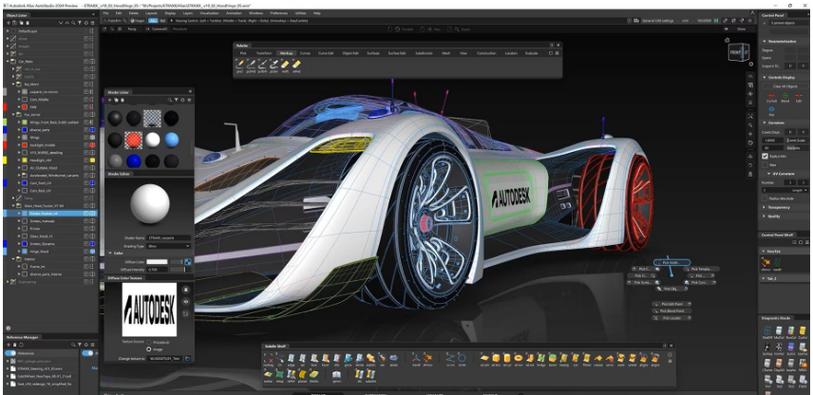Image resolution: width=813 pixels, height=395 pixels.
Task: Choose Pick Locator in the marking menu
Action: (x=672, y=318)
